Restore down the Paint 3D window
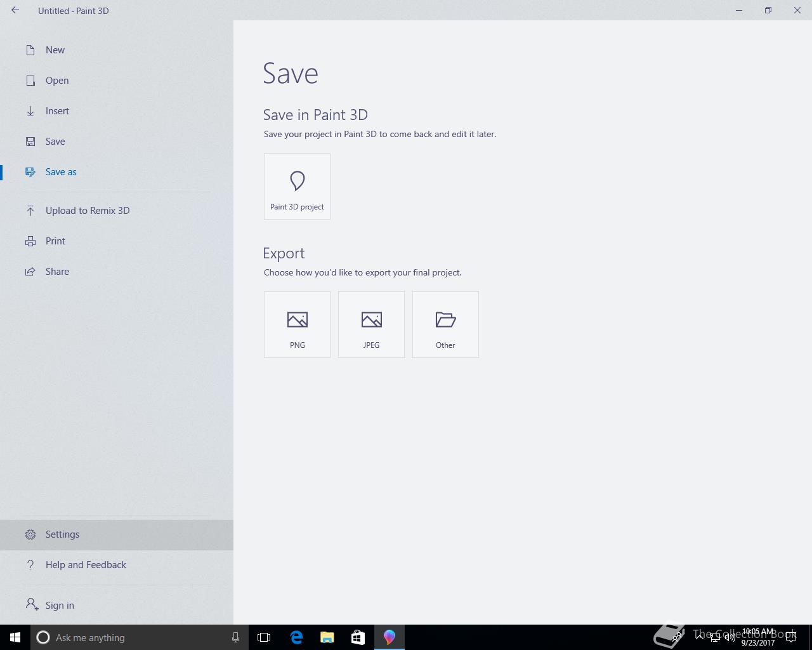Viewport: 812px width, 650px height. coord(768,10)
